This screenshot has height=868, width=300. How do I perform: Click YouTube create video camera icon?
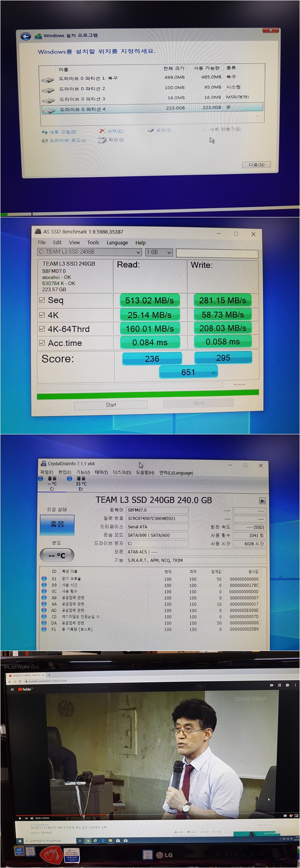[x=272, y=685]
